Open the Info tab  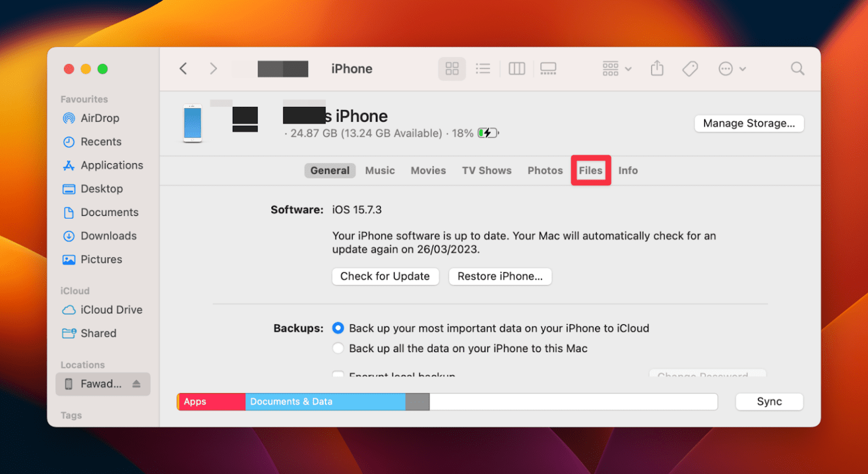click(x=628, y=171)
